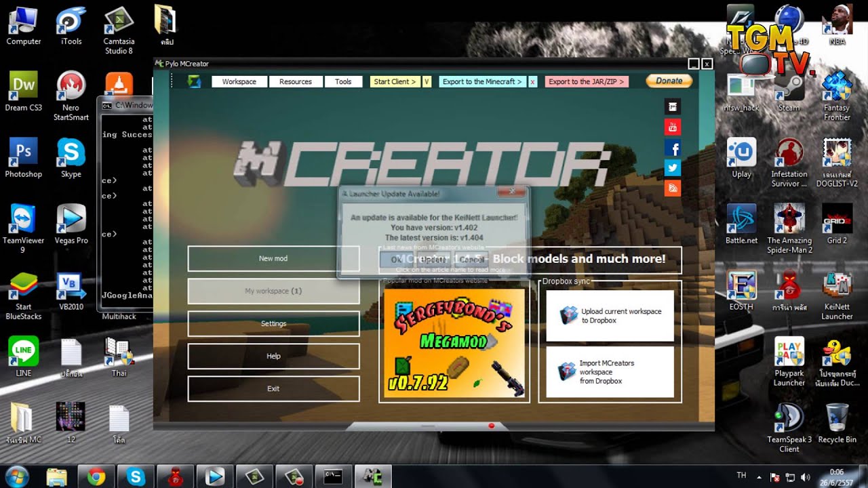Image resolution: width=868 pixels, height=488 pixels.
Task: Open the SergeyBond's Megamod thumbnail
Action: (x=454, y=343)
